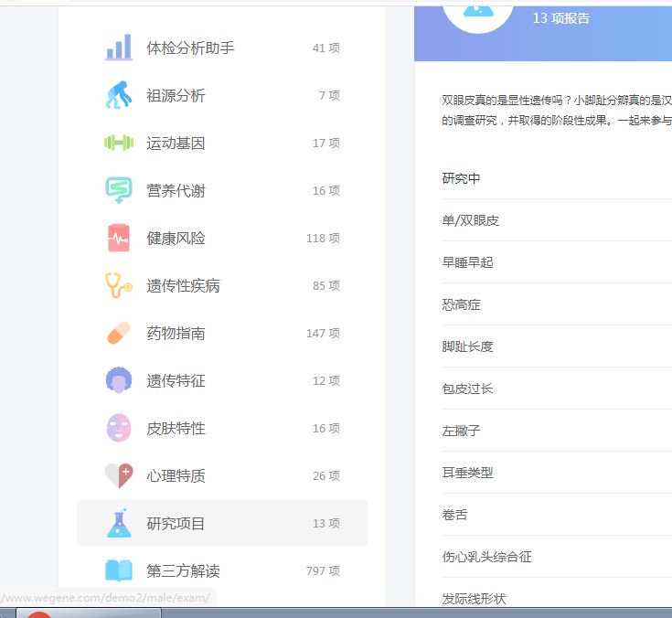This screenshot has height=618, width=672.
Task: Open the 第三方解读 category
Action: [222, 570]
